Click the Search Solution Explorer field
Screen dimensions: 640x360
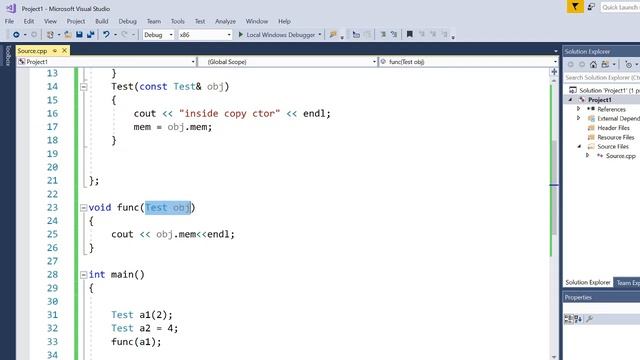(602, 78)
